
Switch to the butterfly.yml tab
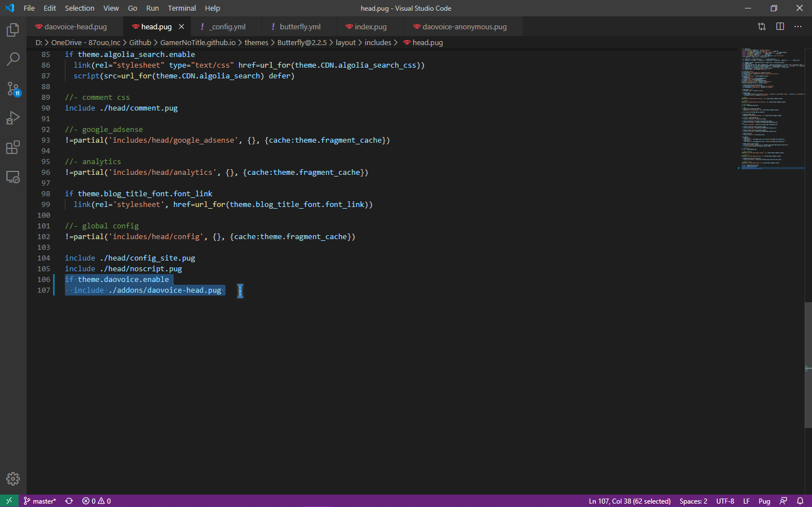(x=299, y=27)
